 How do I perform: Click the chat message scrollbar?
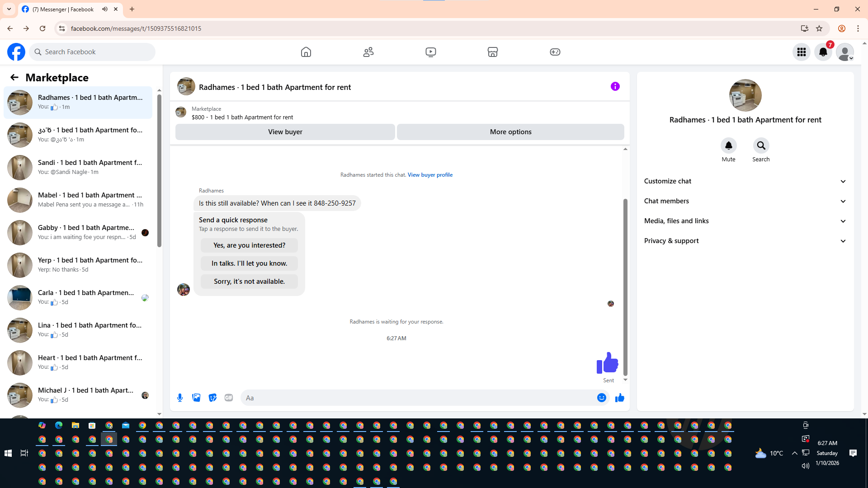625,286
